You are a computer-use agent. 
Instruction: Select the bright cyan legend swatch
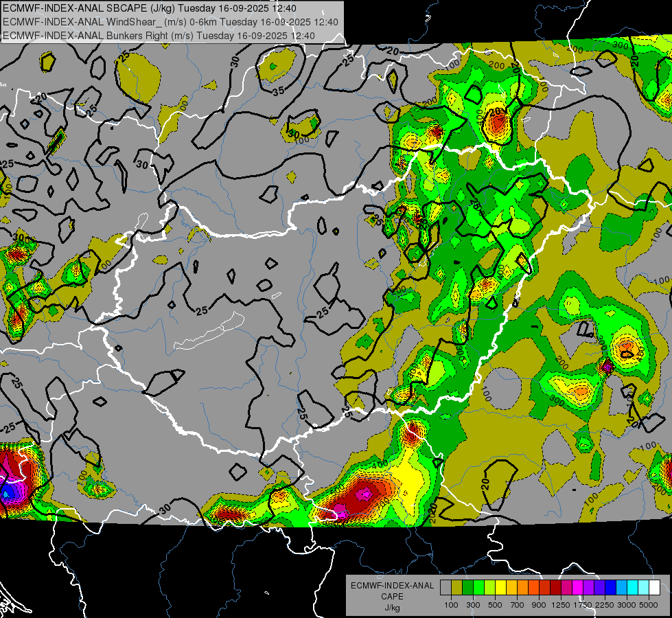[x=633, y=588]
